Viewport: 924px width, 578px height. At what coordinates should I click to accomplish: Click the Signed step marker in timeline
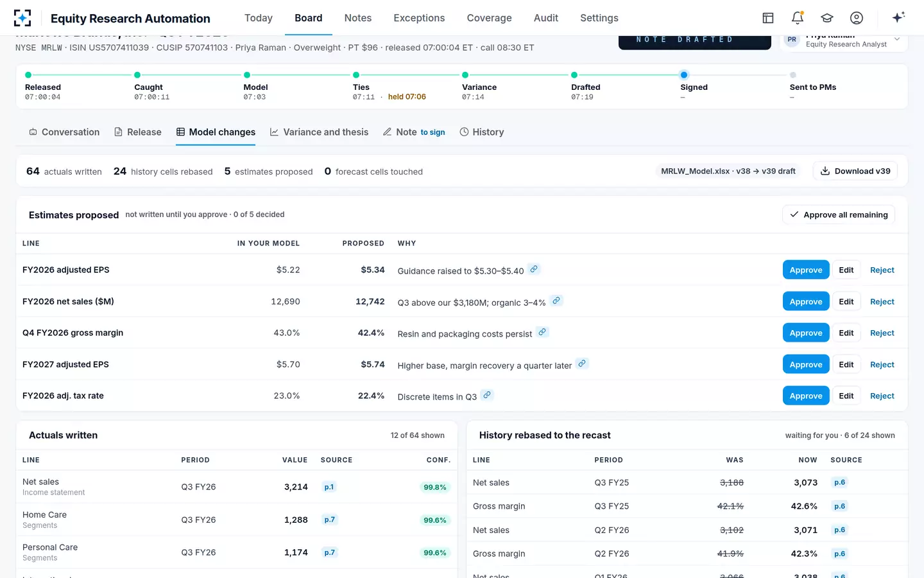click(x=684, y=75)
